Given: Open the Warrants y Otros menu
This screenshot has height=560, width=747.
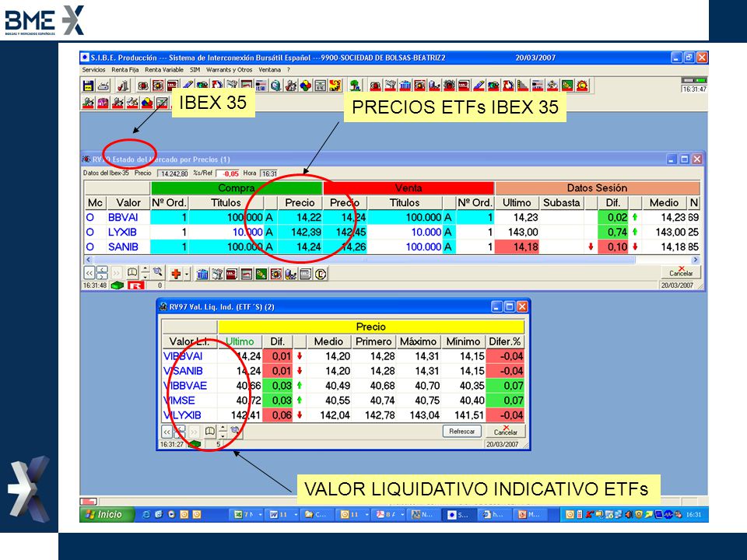Looking at the screenshot, I should (x=230, y=70).
